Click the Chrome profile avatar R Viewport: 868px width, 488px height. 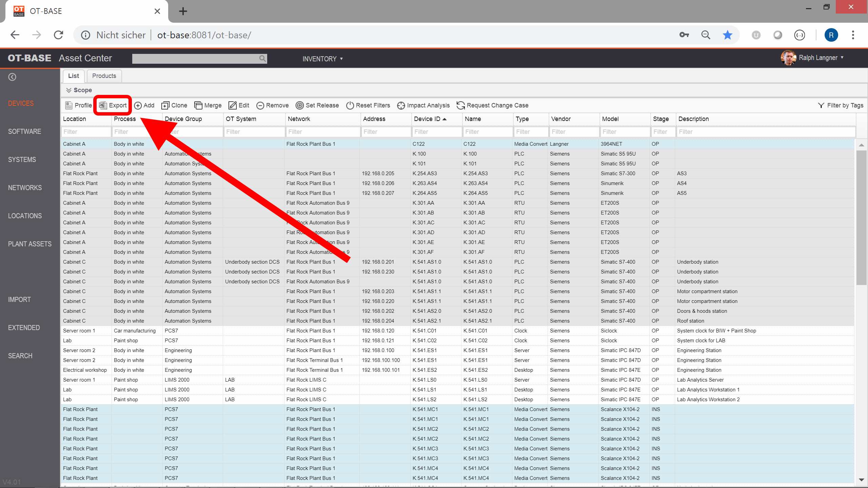(x=831, y=35)
